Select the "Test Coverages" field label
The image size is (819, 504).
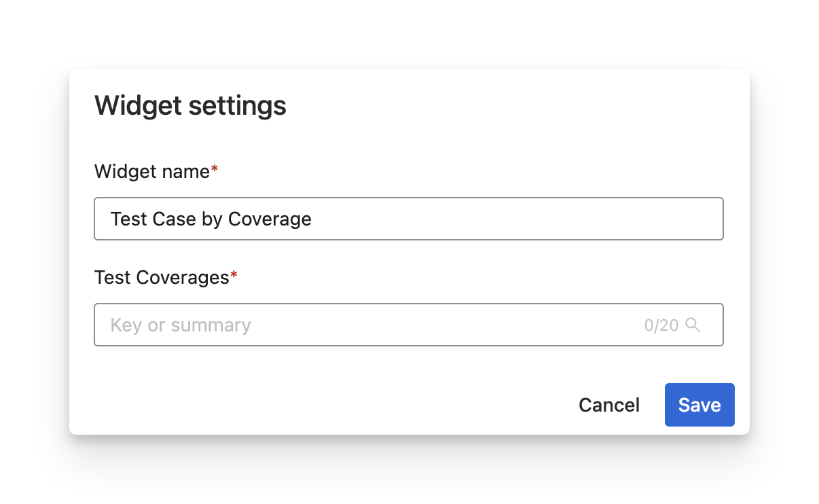click(162, 277)
